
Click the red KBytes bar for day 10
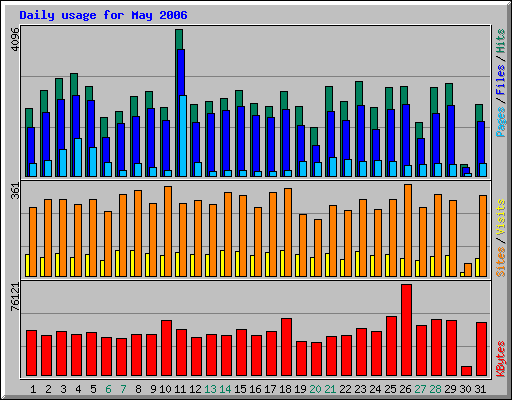pos(166,348)
